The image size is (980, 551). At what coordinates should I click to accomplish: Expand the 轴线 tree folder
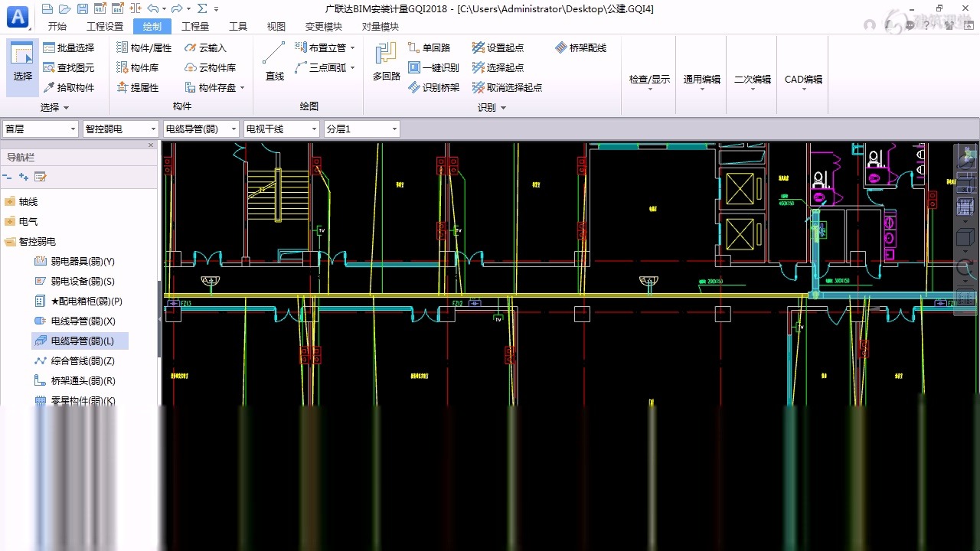[x=10, y=201]
